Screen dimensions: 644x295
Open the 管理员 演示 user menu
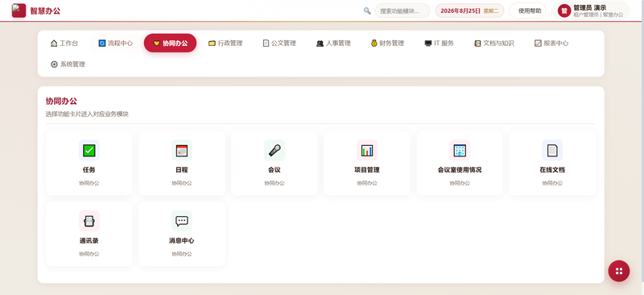point(590,10)
